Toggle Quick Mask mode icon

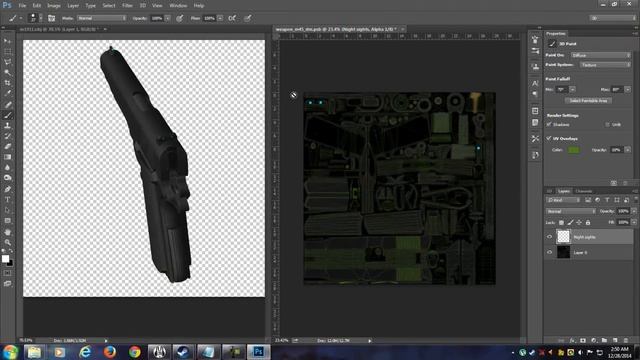coord(7,273)
